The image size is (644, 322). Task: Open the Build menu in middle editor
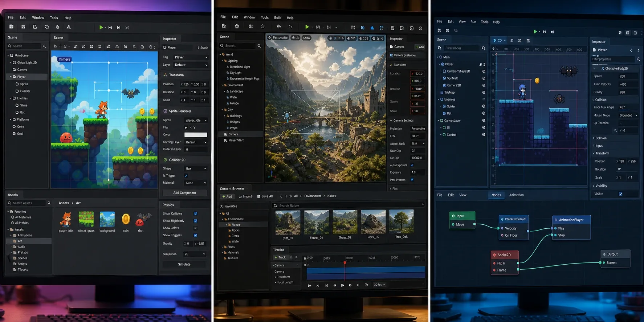point(278,17)
